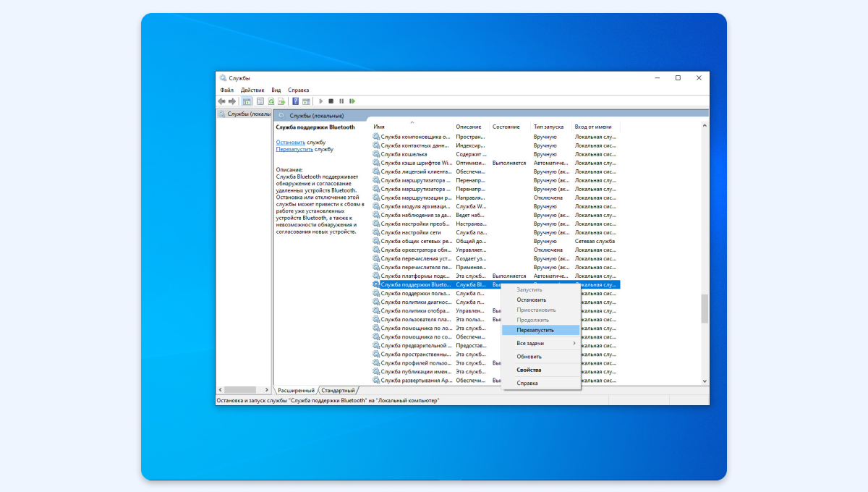The height and width of the screenshot is (492, 868).
Task: Click the Refresh toolbar icon
Action: point(271,101)
